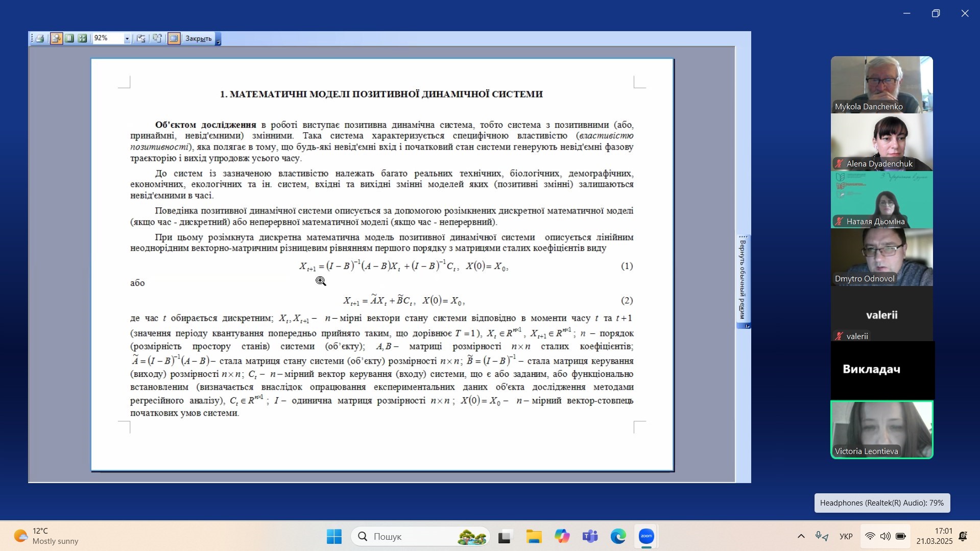980x551 pixels.
Task: Click the Zoom app icon in taskbar
Action: point(647,536)
